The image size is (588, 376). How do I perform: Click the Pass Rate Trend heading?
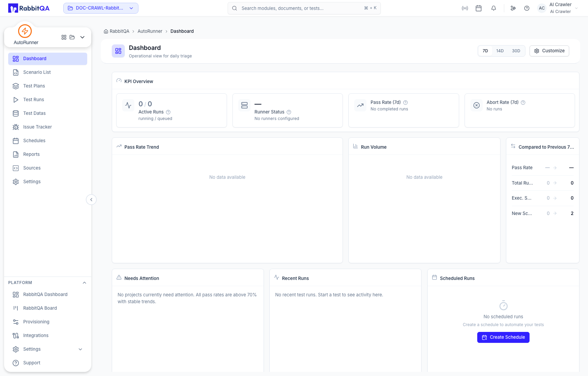[142, 147]
